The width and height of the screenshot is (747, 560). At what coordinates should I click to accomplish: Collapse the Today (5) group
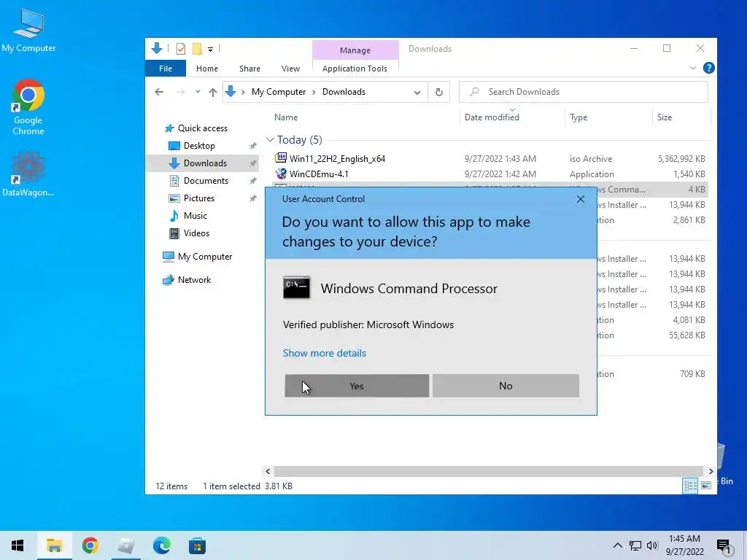pos(270,139)
